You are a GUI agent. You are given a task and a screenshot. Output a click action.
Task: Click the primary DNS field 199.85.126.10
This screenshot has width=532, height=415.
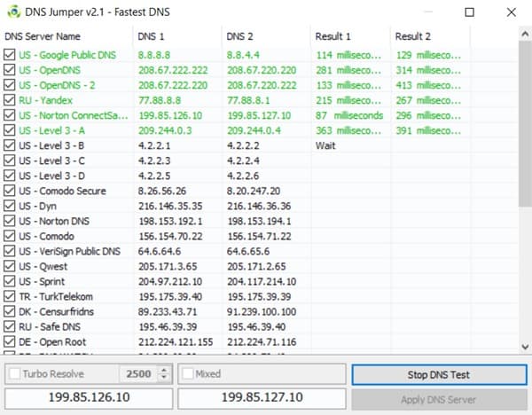(x=89, y=397)
